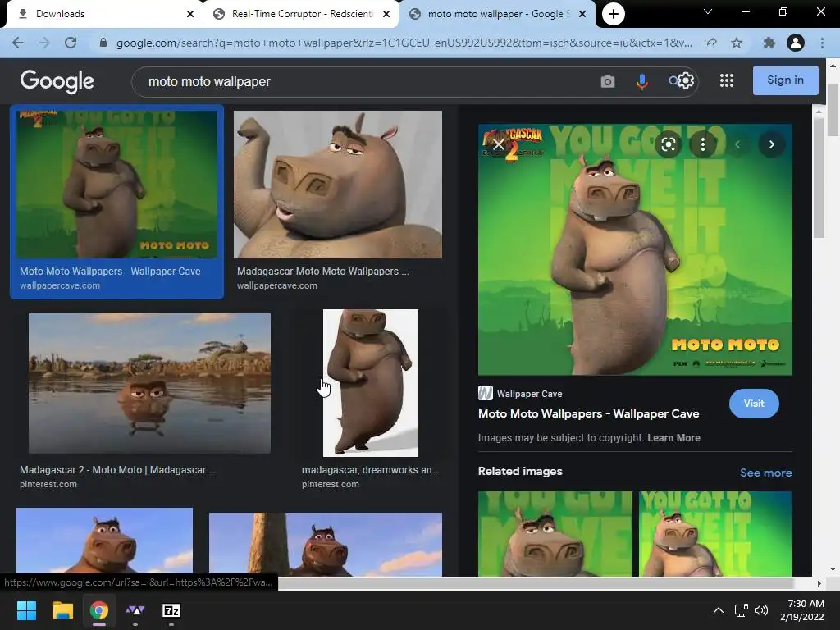Go back to the previous page
840x630 pixels.
point(18,43)
